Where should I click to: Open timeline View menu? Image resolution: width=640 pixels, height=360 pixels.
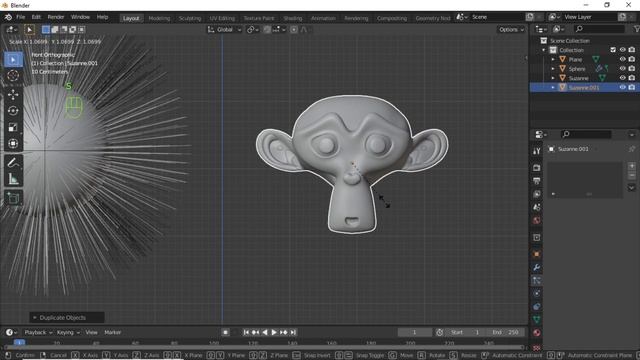point(91,332)
